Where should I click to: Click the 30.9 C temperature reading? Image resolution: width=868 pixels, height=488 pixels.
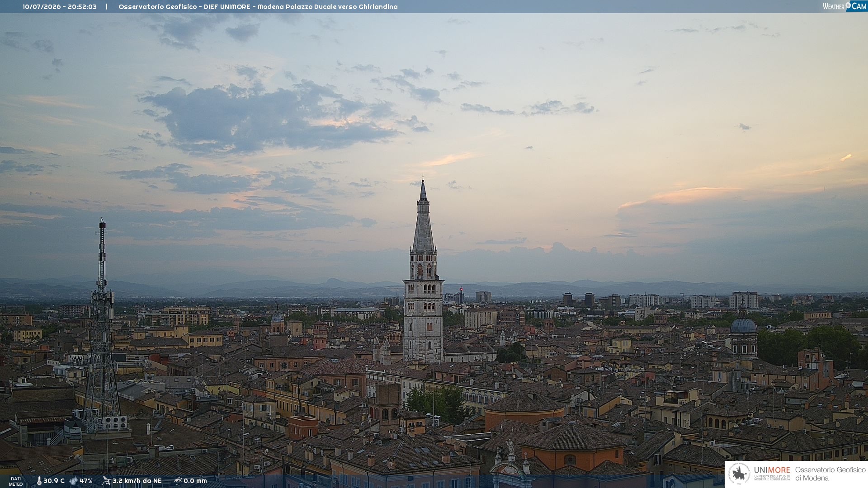54,481
